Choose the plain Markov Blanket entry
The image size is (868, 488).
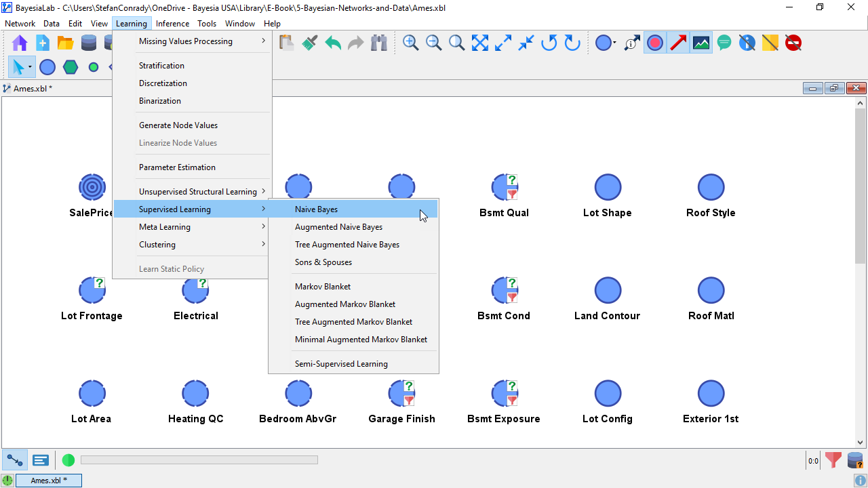click(x=353, y=287)
